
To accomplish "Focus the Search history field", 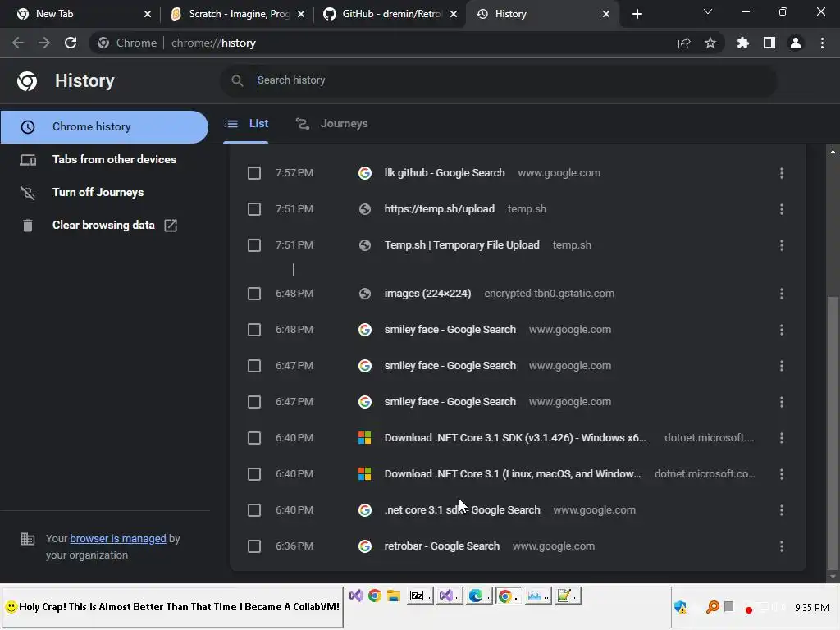I will tap(498, 80).
